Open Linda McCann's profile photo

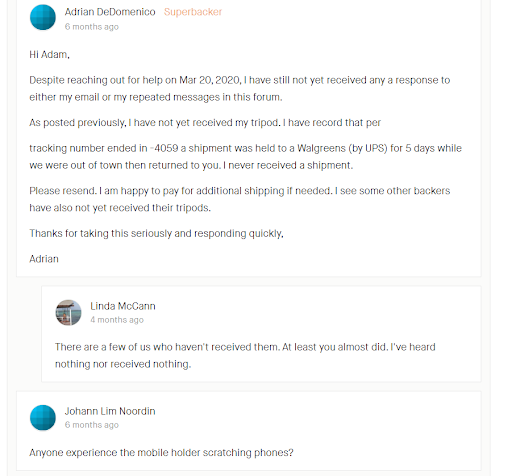(68, 312)
